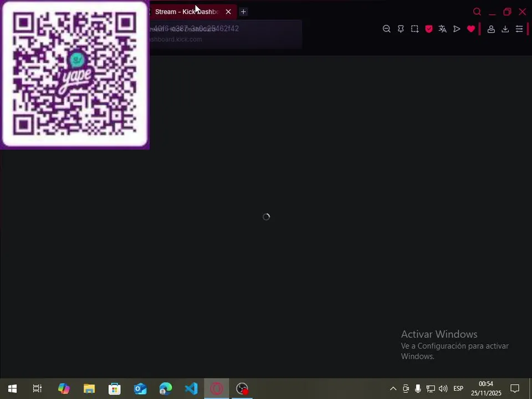532x399 pixels.
Task: Open Microsoft Edge from the taskbar
Action: 166,388
